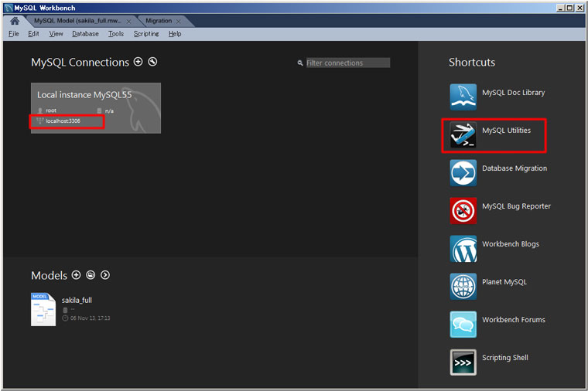Viewport: 588px width, 391px height.
Task: Click the Workbench Forums label
Action: coord(514,319)
